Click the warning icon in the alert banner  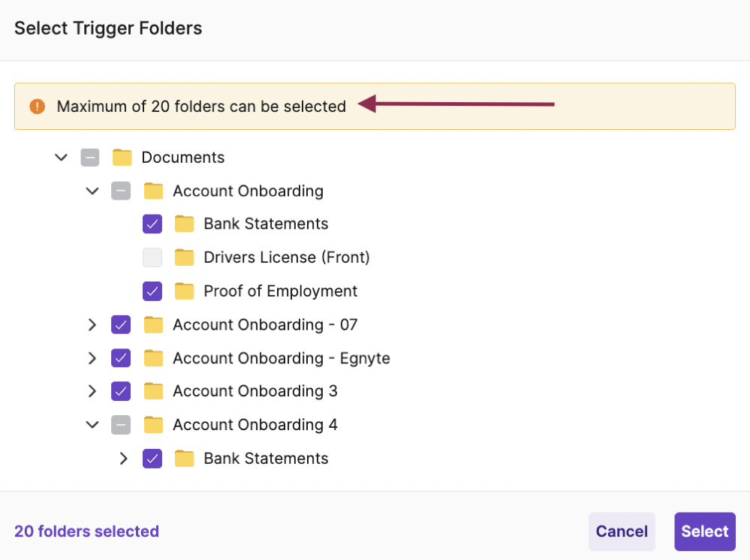[38, 106]
